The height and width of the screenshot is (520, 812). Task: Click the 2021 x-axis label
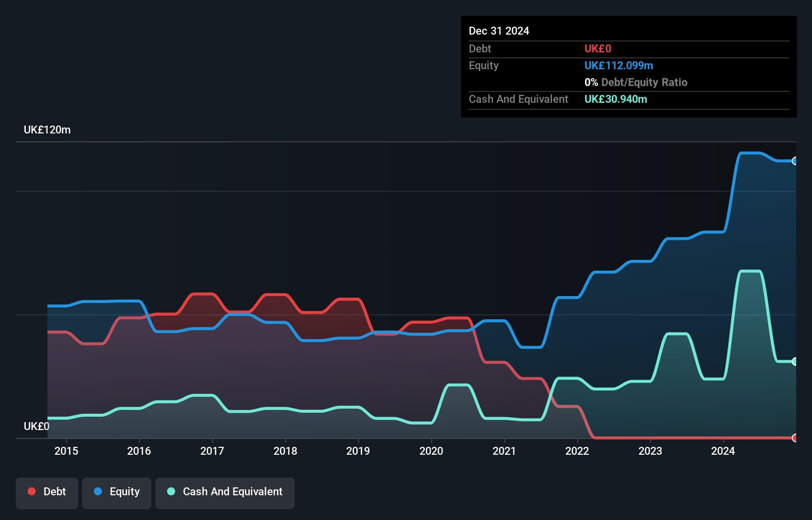coord(504,451)
